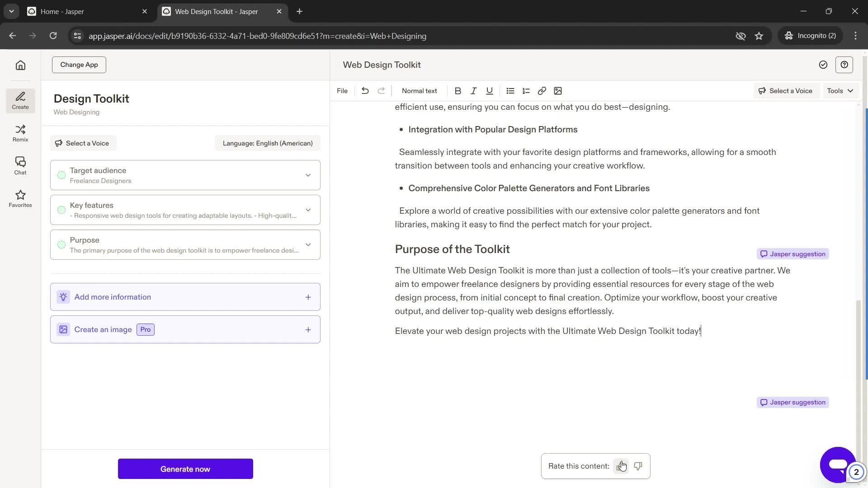
Task: Click the Generate now button
Action: click(x=185, y=469)
